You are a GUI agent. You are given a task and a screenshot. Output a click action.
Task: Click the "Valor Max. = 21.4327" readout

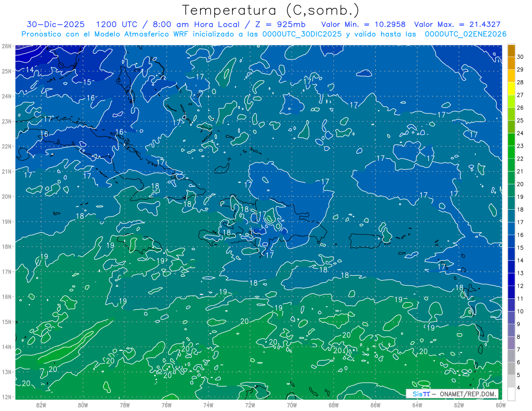coord(458,24)
